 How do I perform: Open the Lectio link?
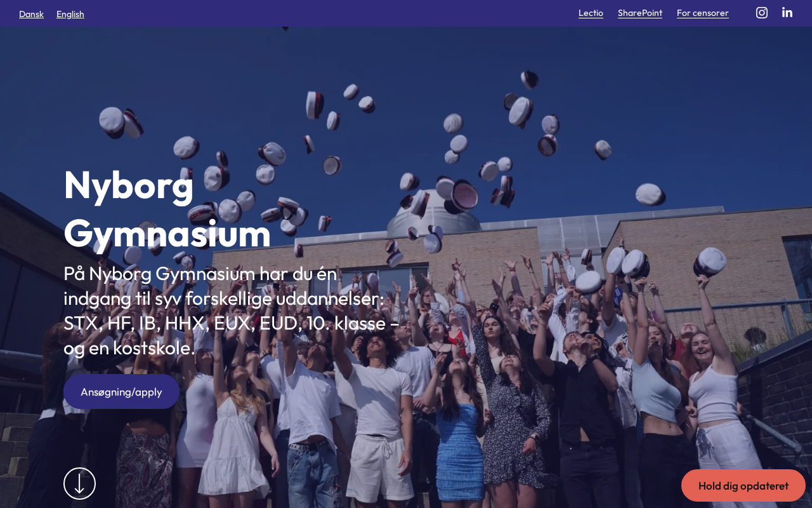[x=591, y=13]
